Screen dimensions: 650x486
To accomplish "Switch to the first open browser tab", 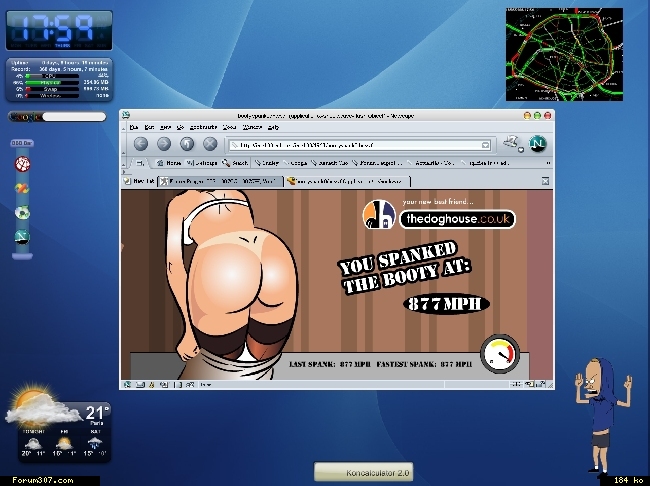I will click(220, 181).
